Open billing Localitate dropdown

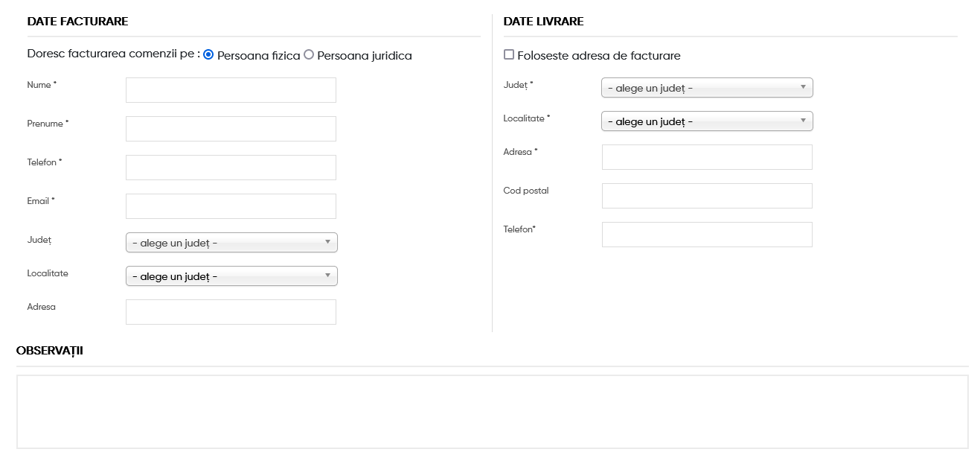pyautogui.click(x=231, y=276)
